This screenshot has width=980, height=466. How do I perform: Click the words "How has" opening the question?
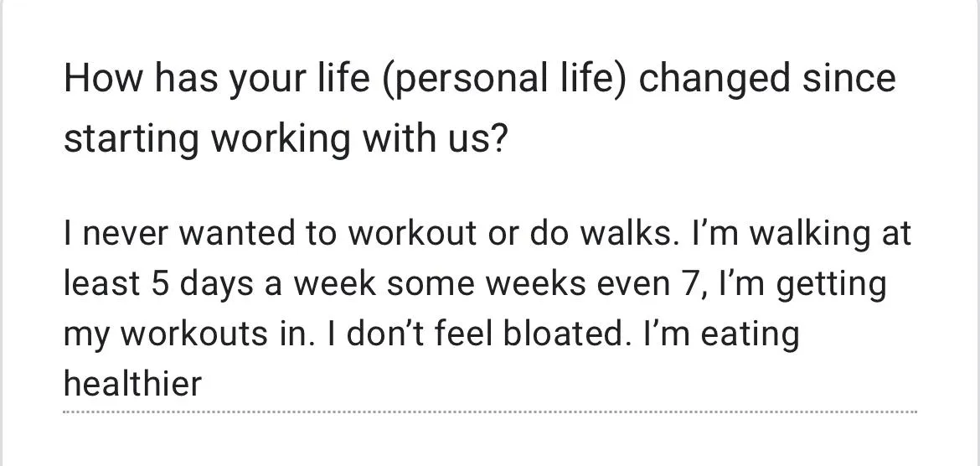[142, 79]
